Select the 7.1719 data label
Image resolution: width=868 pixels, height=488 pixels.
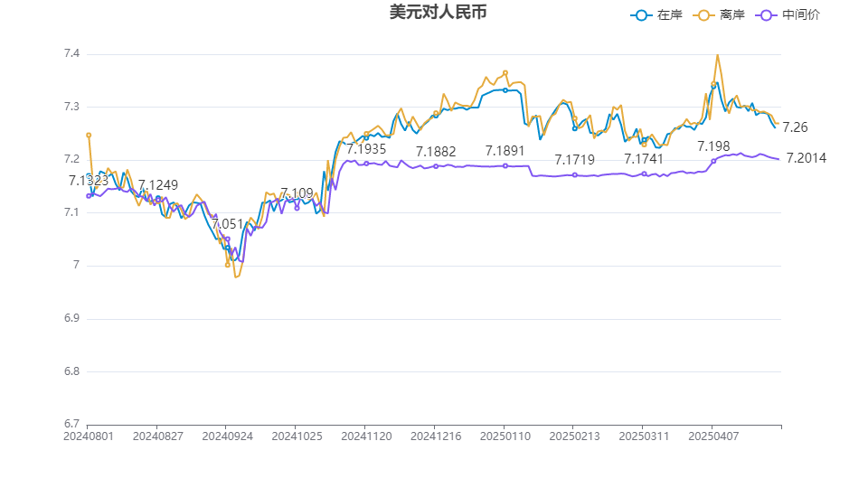click(x=575, y=160)
